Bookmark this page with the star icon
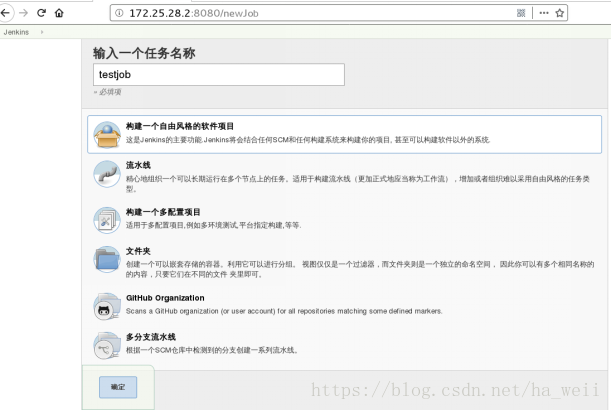 tap(560, 13)
